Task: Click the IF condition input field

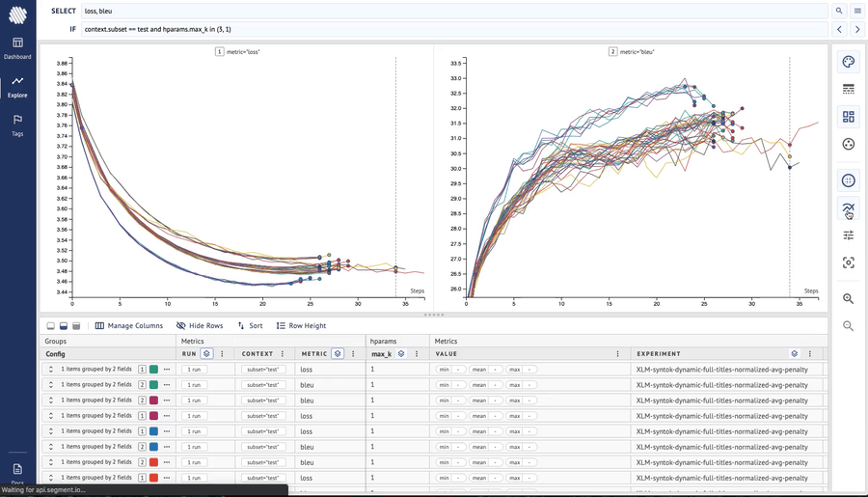Action: [454, 29]
